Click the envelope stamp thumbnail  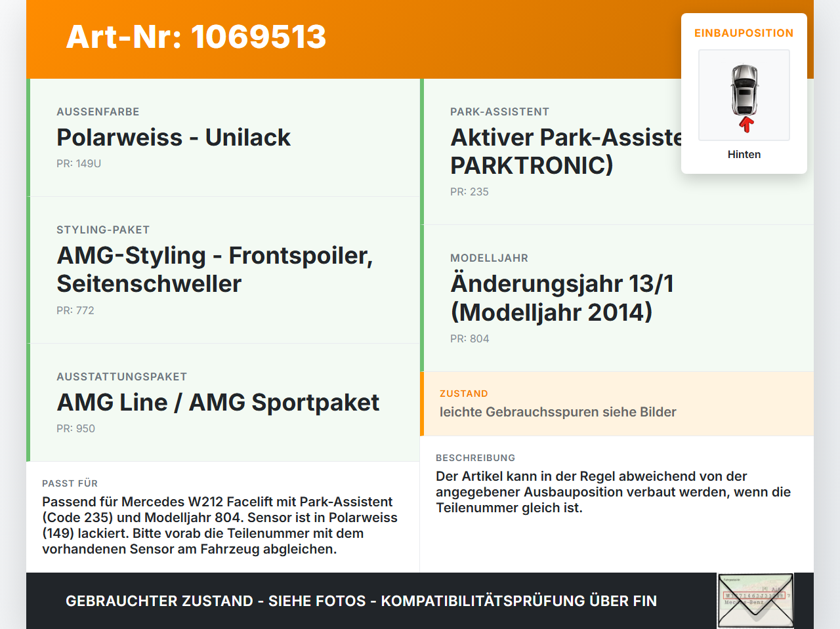pos(755,601)
